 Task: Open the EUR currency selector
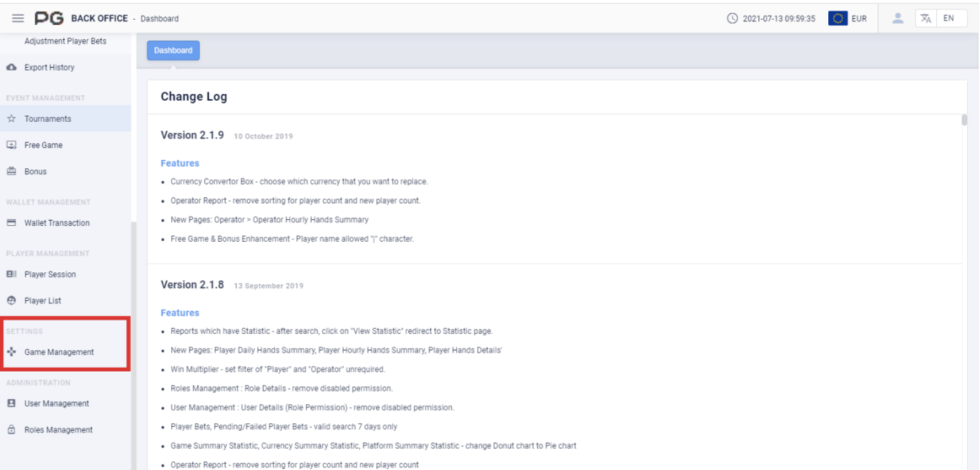859,19
